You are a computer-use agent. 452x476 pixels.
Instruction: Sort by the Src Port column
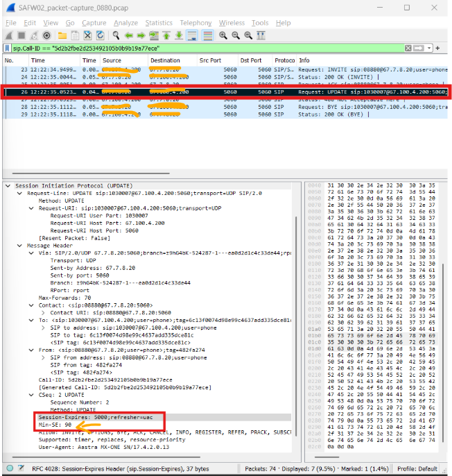click(x=218, y=60)
